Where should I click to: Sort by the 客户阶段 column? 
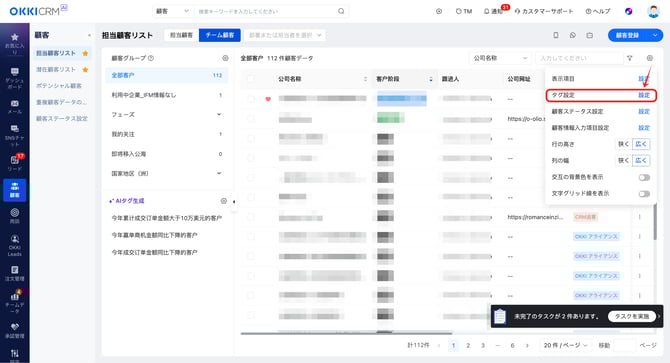point(431,79)
